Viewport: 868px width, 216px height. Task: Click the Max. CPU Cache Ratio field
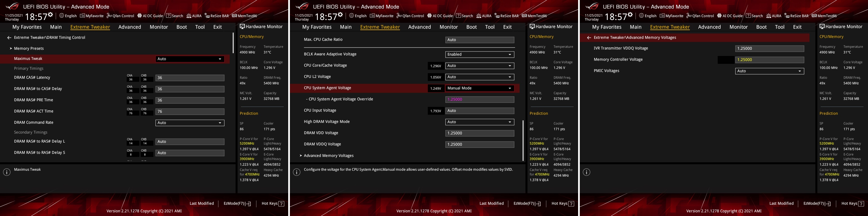coord(480,40)
